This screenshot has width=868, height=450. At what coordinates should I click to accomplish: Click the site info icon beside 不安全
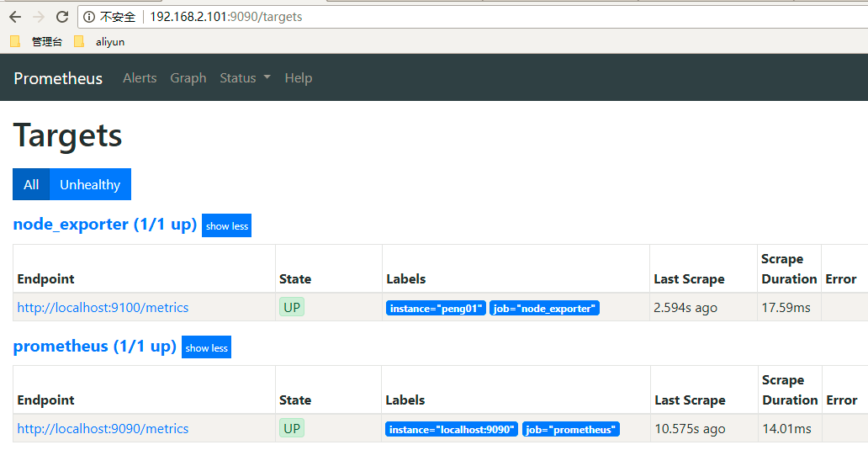click(89, 17)
